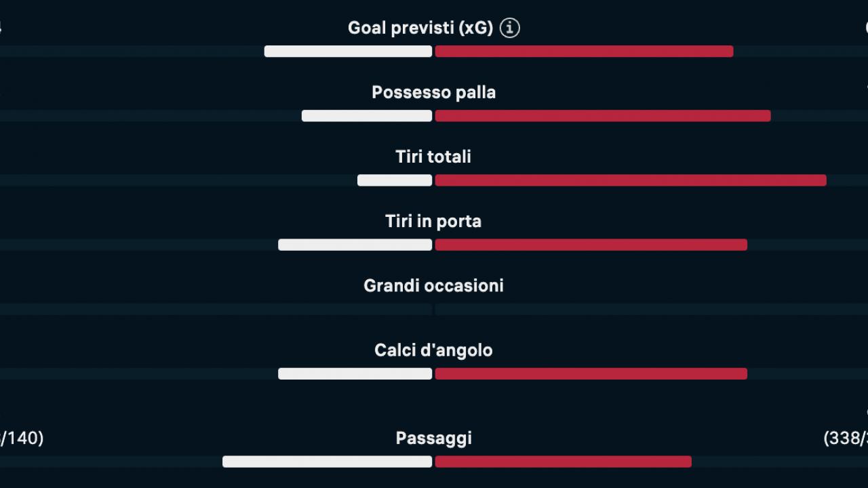Select the red Tiri in porta bar
Viewport: 868px width, 488px height.
[590, 245]
